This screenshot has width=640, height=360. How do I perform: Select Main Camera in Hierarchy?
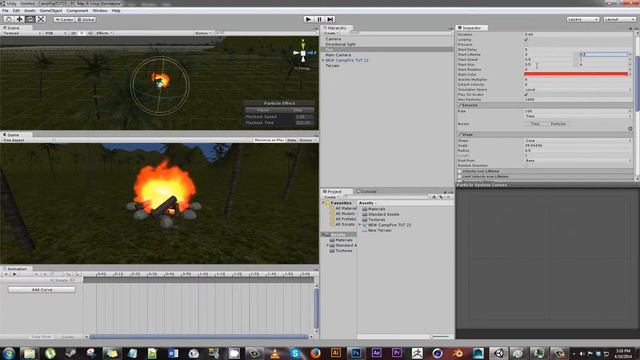(x=338, y=55)
